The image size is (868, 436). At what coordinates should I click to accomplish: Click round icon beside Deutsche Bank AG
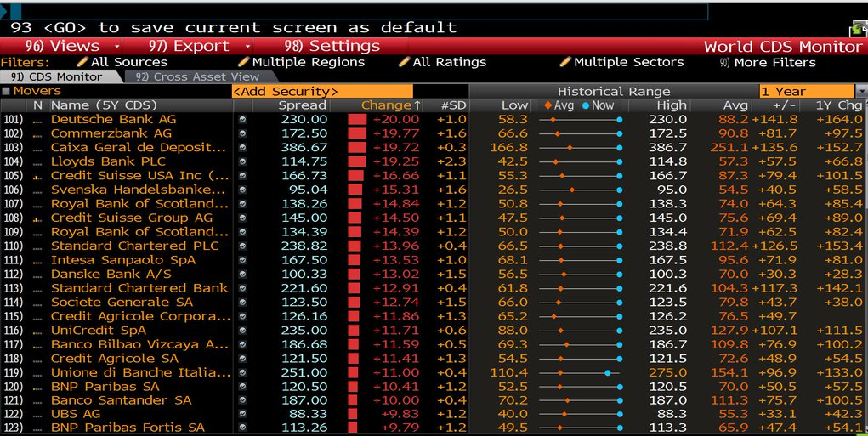(x=242, y=120)
